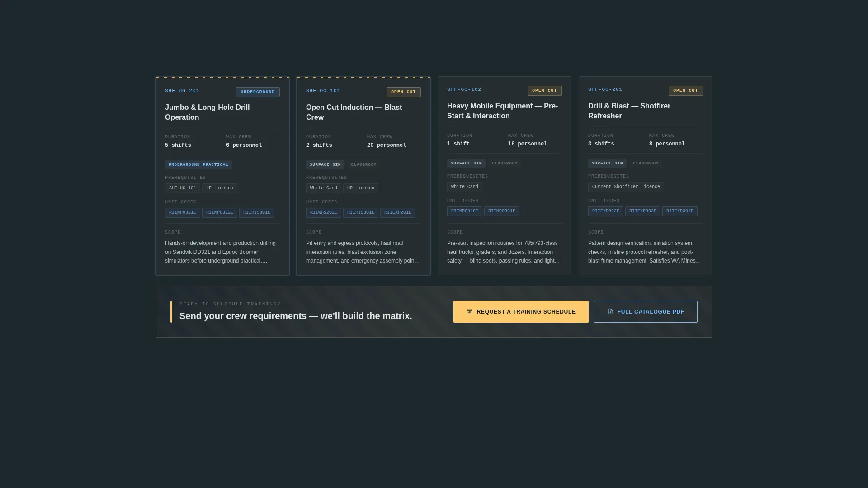Click course code SHF-OC-101
This screenshot has width=868, height=488.
[323, 91]
